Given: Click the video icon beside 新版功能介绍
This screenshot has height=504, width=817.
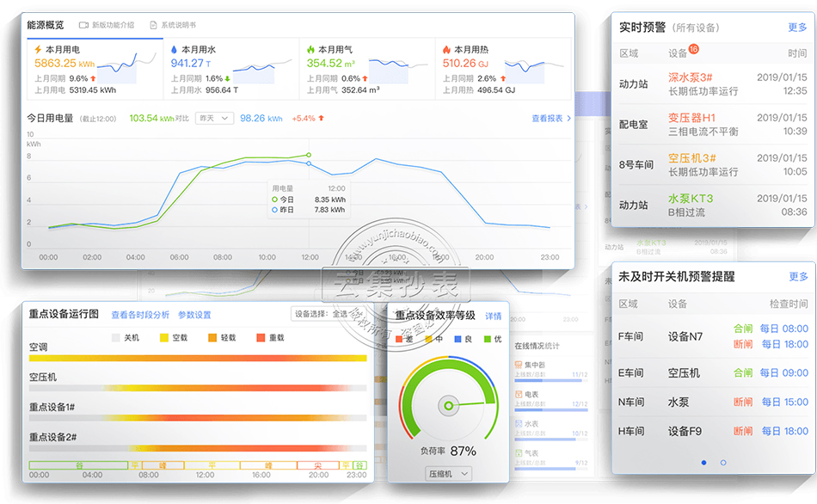Looking at the screenshot, I should point(83,25).
